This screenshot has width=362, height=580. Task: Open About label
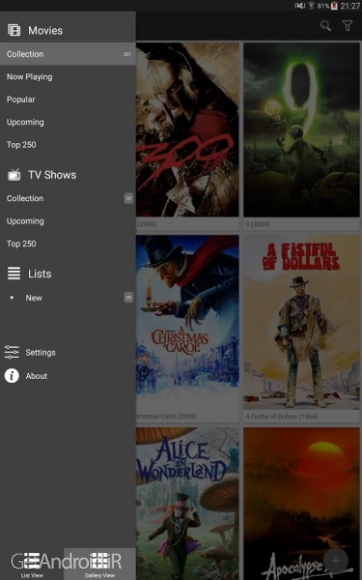click(36, 376)
